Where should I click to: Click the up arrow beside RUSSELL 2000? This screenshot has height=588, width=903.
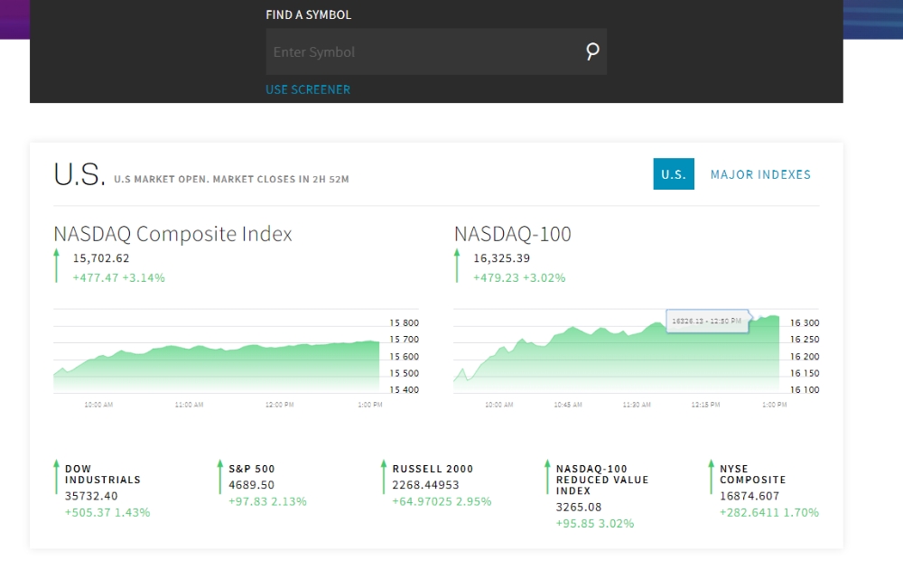pos(384,477)
